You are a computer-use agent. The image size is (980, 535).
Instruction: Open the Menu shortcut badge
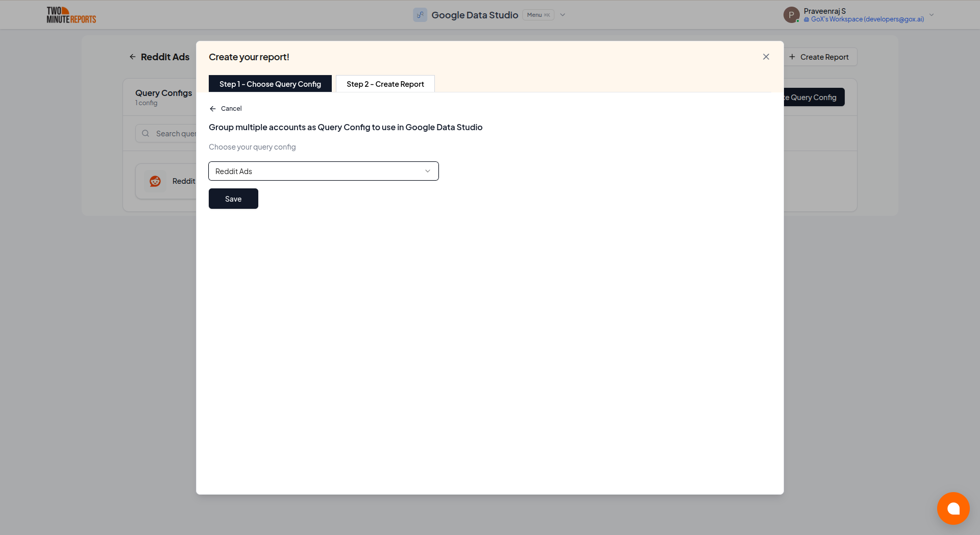point(538,15)
